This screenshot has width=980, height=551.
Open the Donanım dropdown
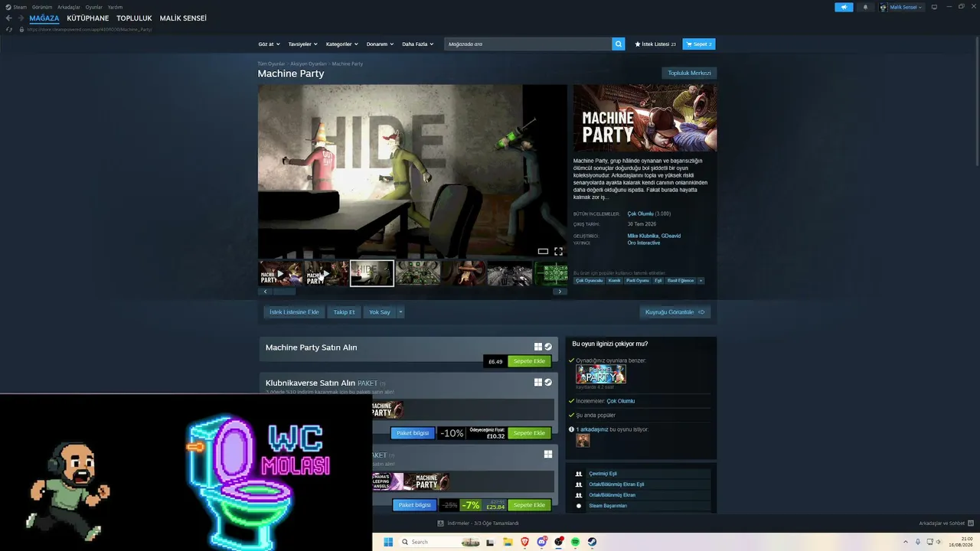[x=380, y=44]
